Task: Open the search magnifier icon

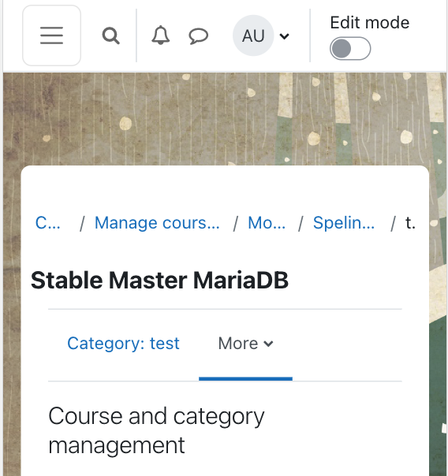Action: (111, 35)
